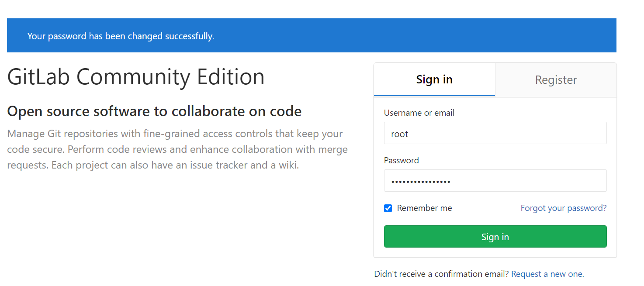Screen dimensions: 644x286
Task: Focus the Username or email field
Action: click(495, 133)
